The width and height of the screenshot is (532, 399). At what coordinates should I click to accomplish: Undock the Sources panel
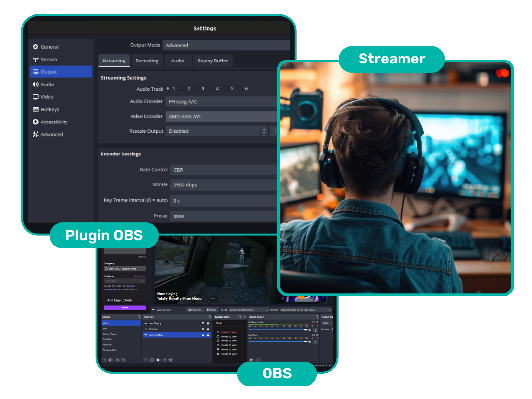coord(210,317)
